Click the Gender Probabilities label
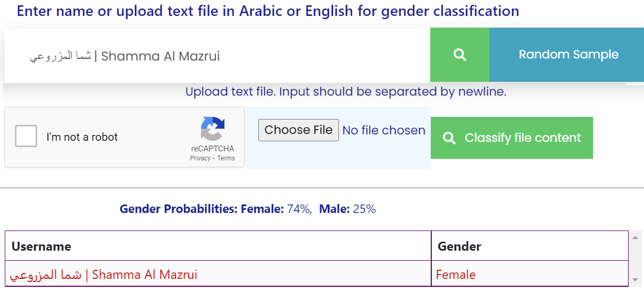The image size is (644, 290). (x=179, y=209)
